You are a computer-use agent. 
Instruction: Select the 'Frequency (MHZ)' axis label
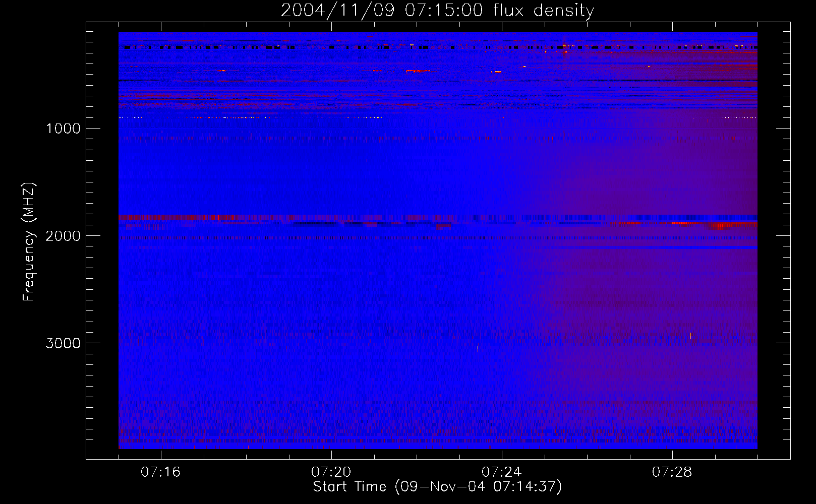(x=29, y=242)
